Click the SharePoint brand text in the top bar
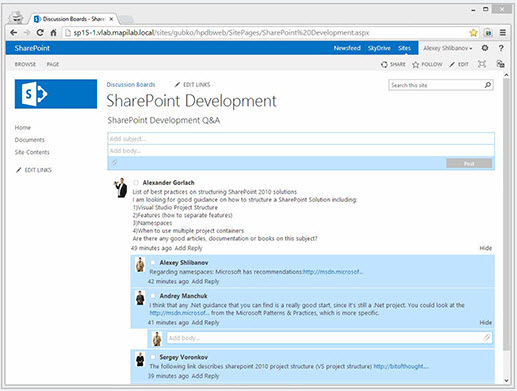 pyautogui.click(x=32, y=48)
